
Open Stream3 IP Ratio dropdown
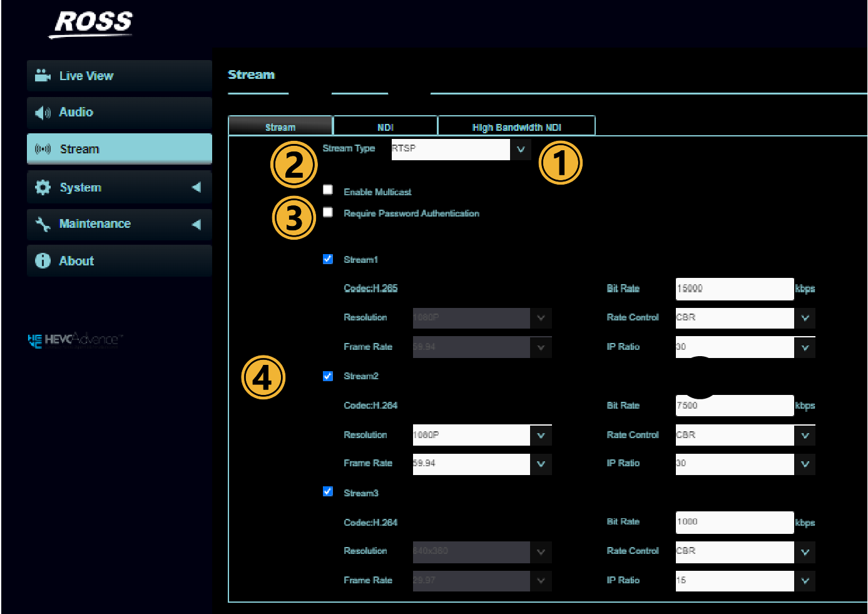point(805,581)
